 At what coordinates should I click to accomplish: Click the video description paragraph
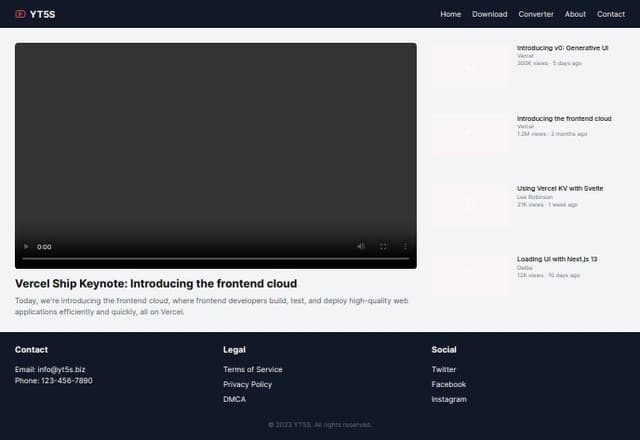pos(211,306)
